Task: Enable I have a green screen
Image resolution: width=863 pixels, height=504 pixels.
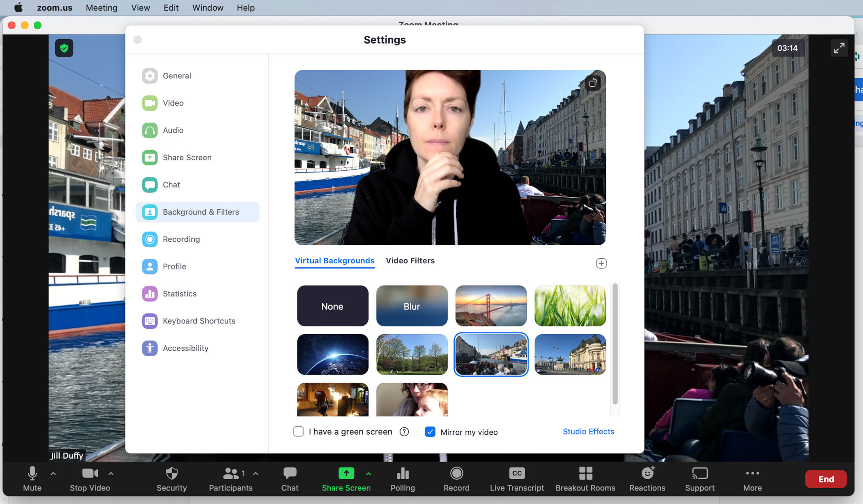Action: point(298,432)
